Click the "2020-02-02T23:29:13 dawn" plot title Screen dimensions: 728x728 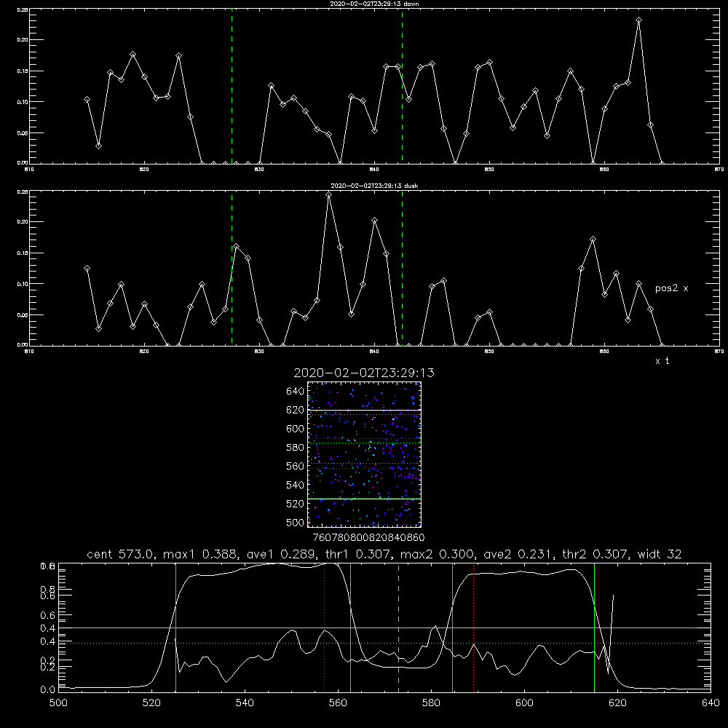(x=374, y=4)
